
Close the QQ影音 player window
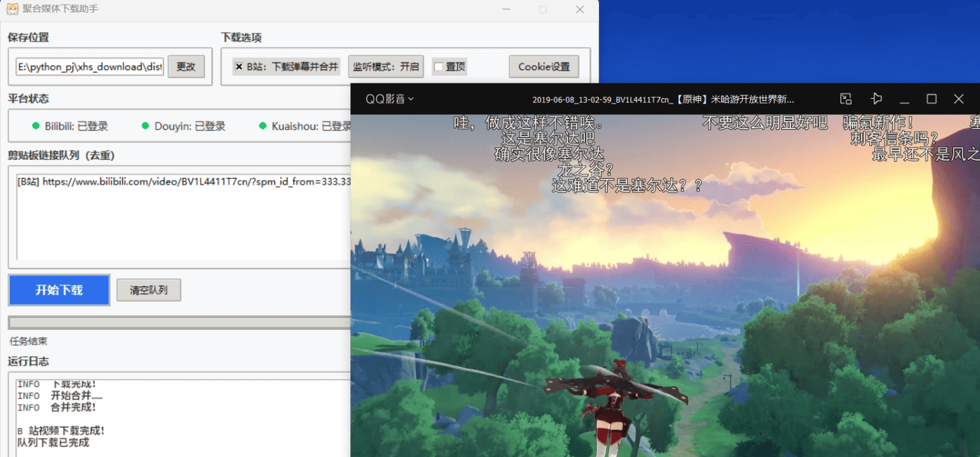tap(959, 99)
